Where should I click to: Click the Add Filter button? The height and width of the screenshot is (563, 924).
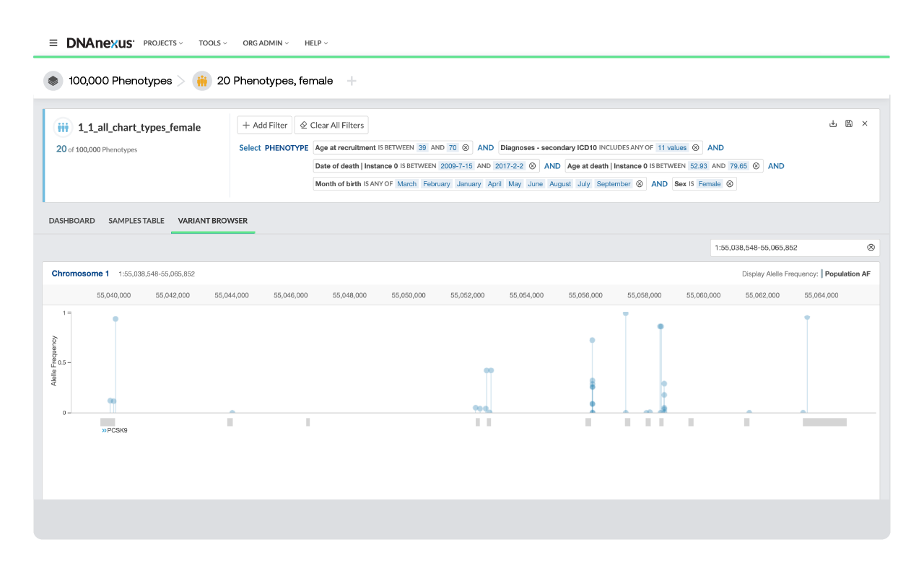pos(264,124)
